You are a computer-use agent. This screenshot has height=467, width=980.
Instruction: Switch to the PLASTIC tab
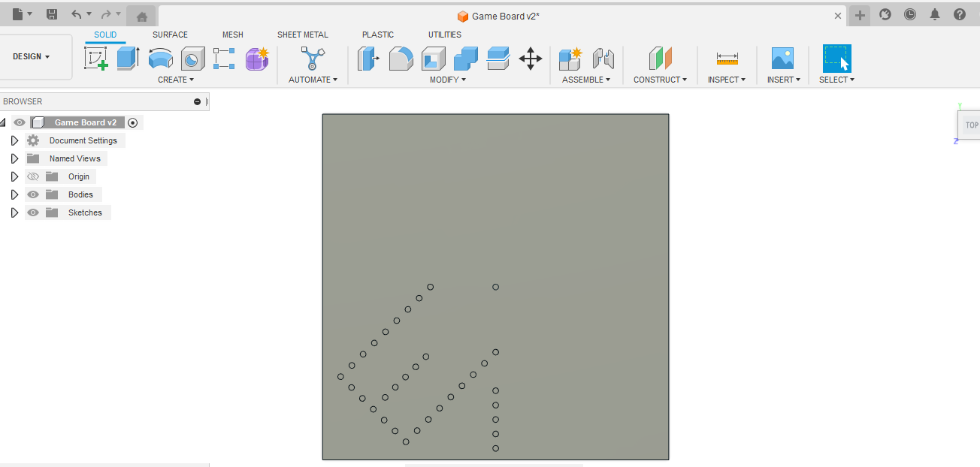[x=378, y=35]
